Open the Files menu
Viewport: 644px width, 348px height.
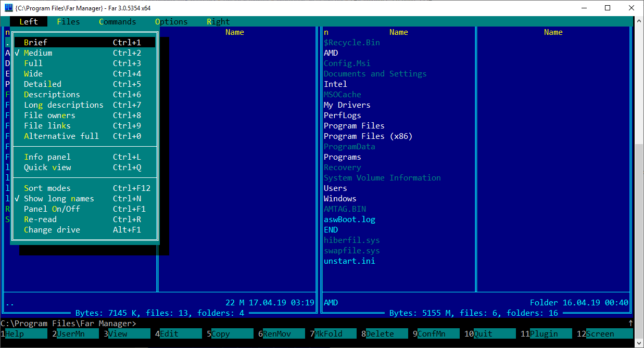[x=69, y=22]
